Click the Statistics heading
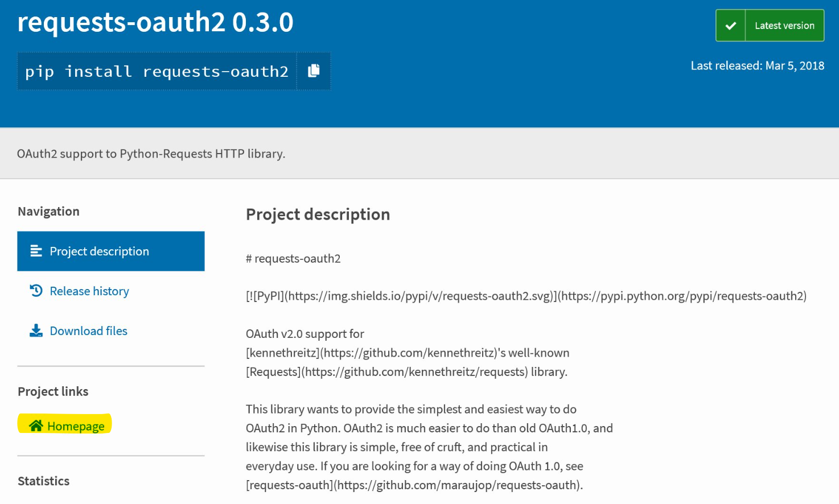Screen dimensions: 839x504 [x=43, y=481]
